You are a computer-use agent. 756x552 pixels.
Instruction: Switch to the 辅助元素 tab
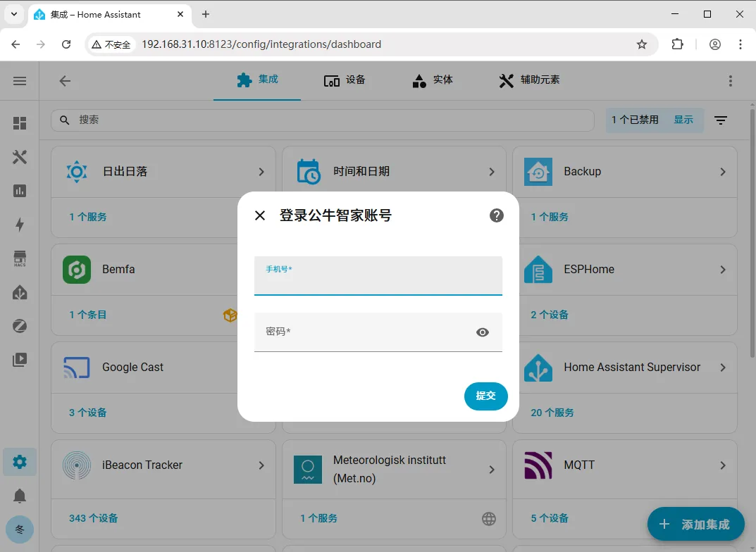pos(529,80)
